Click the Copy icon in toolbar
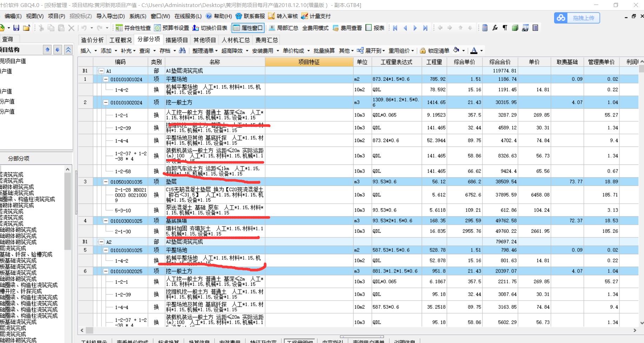Image resolution: width=644 pixels, height=343 pixels. tap(51, 28)
